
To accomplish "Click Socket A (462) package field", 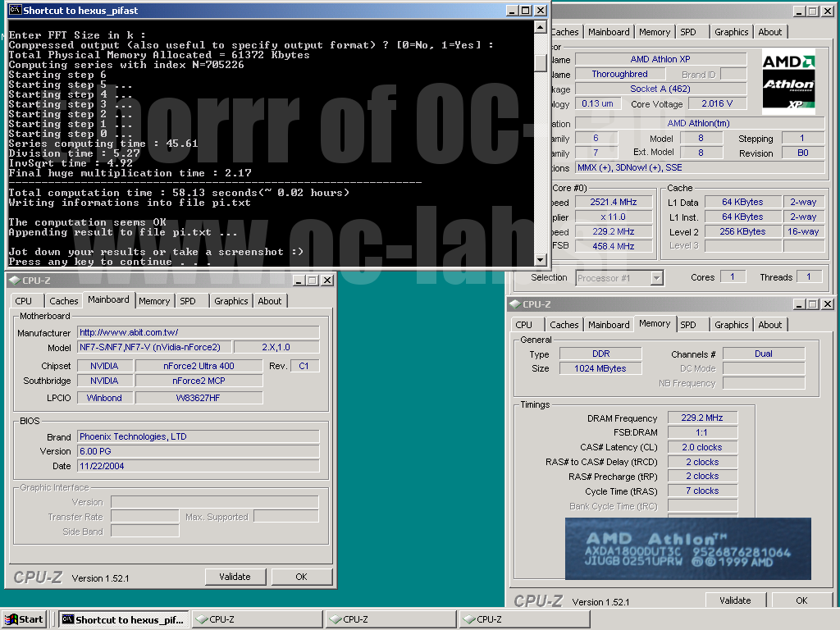I will [660, 89].
